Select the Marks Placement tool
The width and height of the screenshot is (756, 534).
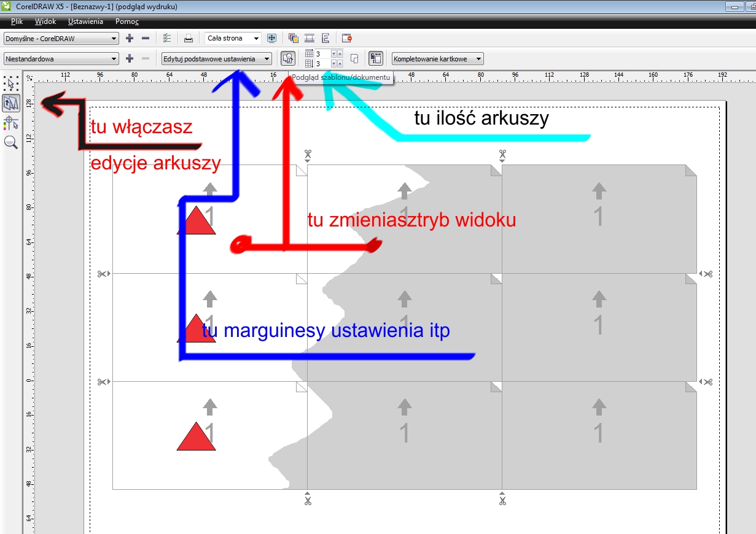tap(11, 123)
